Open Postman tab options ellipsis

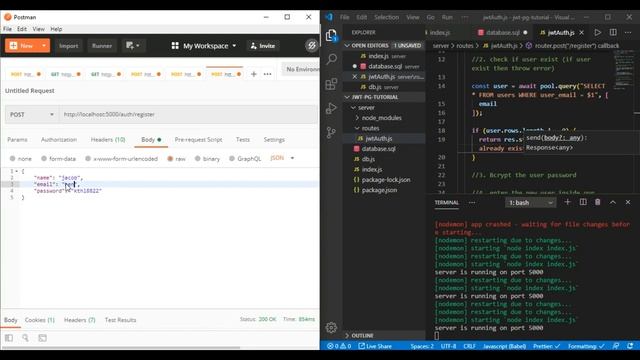click(x=267, y=74)
